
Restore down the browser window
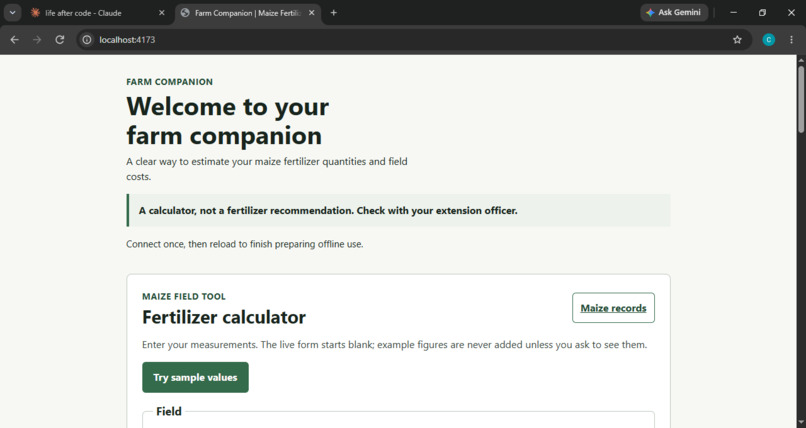pos(762,13)
